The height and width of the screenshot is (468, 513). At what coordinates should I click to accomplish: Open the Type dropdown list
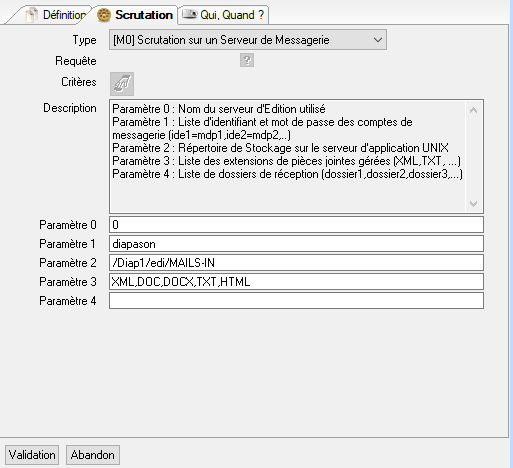248,40
